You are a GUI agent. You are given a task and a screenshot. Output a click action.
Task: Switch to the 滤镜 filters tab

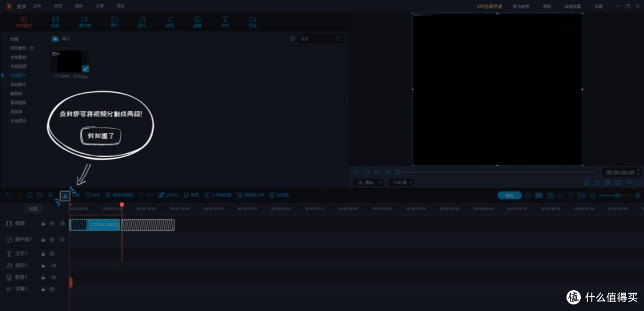tap(197, 21)
